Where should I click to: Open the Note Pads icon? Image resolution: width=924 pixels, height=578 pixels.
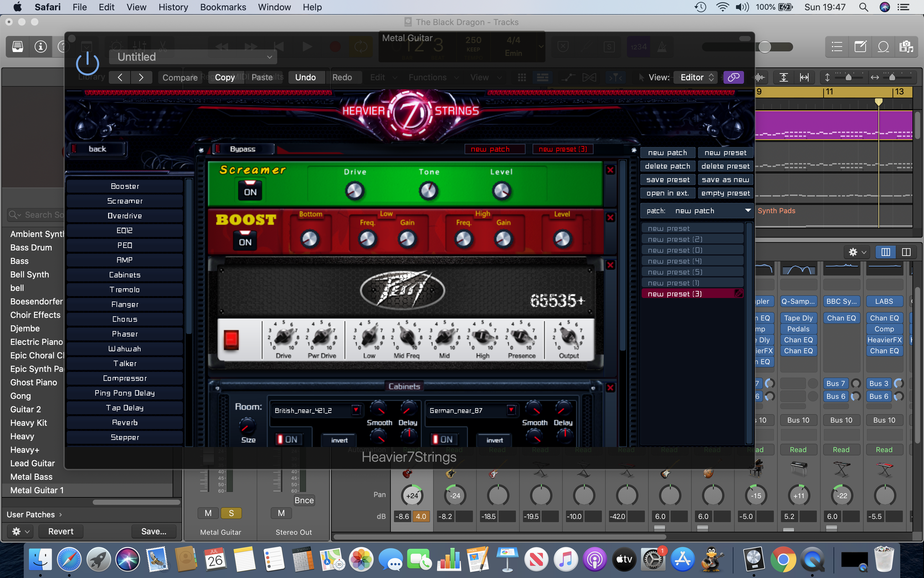point(860,47)
